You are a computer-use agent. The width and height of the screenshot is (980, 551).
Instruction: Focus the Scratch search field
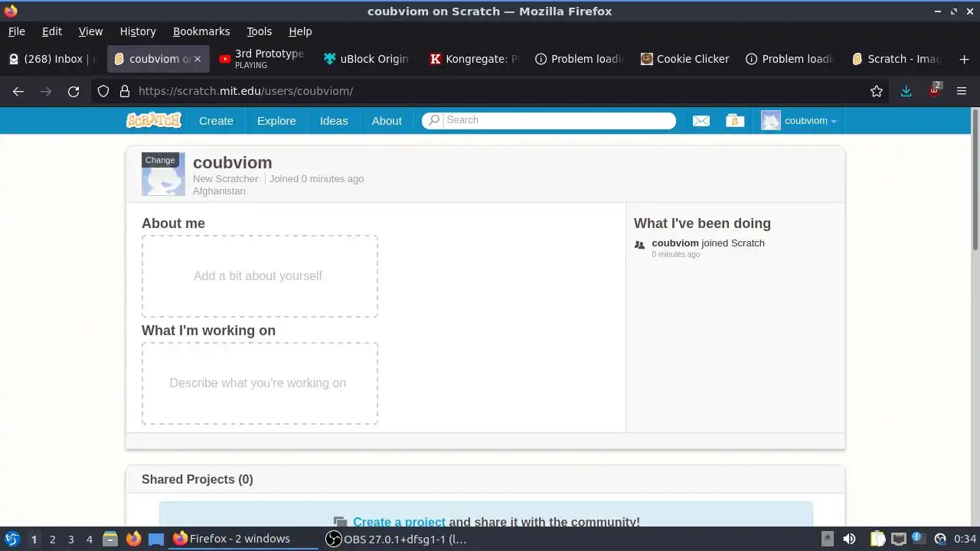point(549,120)
